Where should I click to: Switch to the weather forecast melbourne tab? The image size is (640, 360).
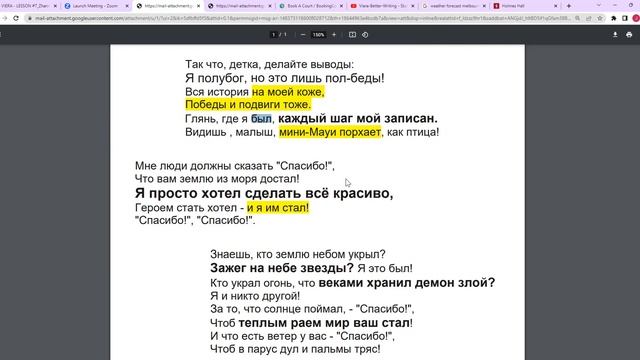[x=453, y=6]
